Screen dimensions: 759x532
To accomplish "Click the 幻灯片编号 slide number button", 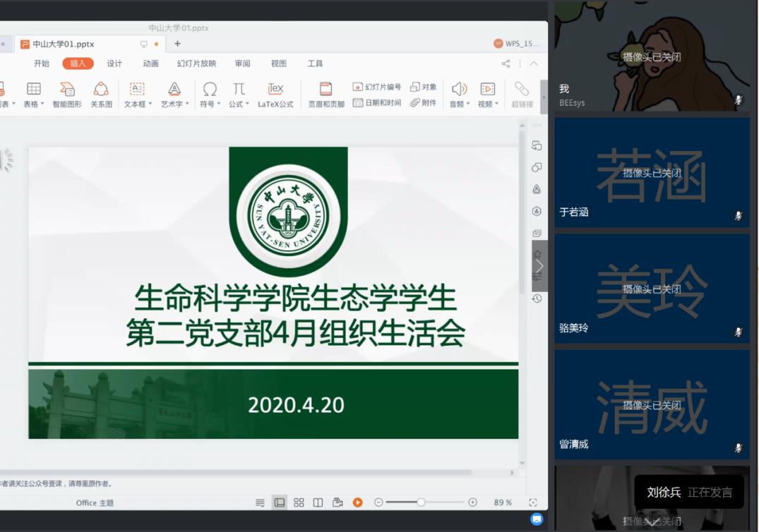I will [x=377, y=87].
